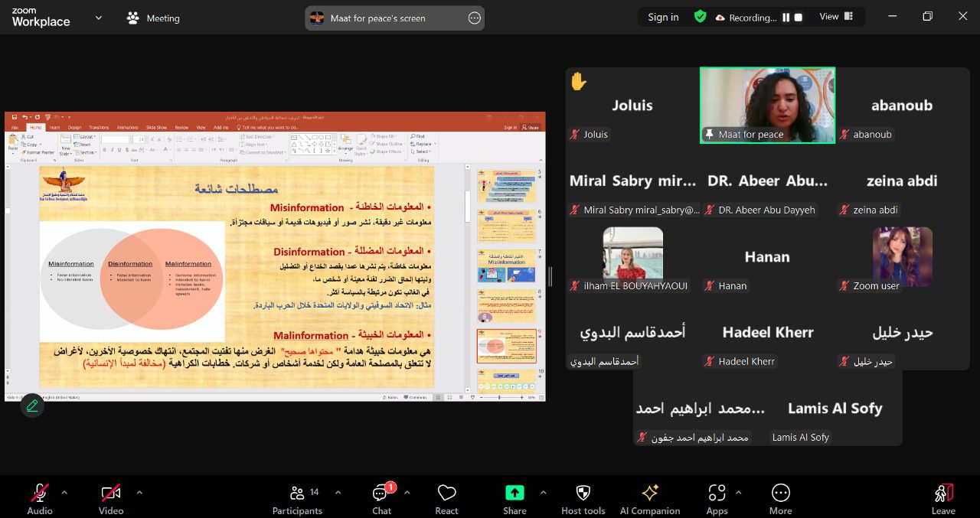Screen dimensions: 980x518
Task: Unmute the microphone Audio button
Action: [x=40, y=494]
